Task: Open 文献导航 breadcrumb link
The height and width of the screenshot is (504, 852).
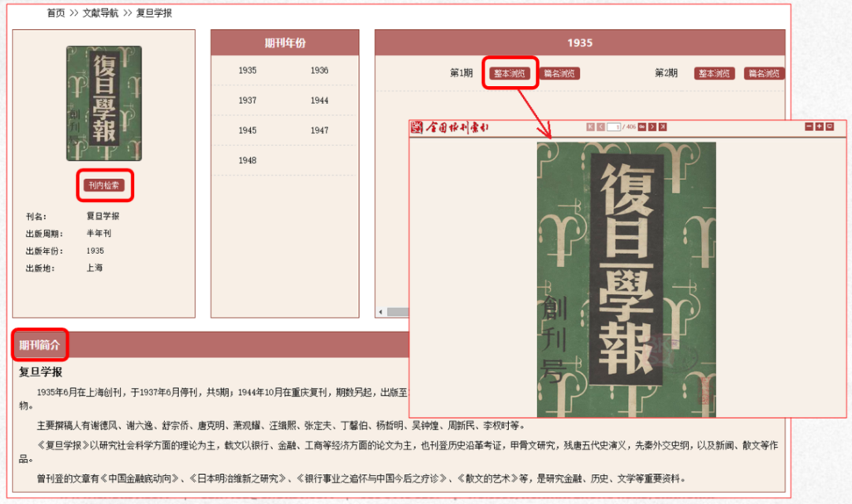Action: [100, 13]
